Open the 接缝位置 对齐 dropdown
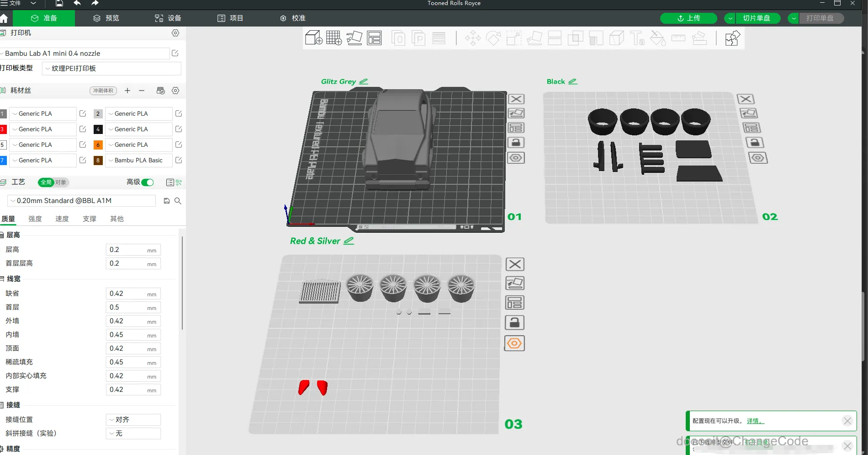The image size is (868, 455). [133, 420]
